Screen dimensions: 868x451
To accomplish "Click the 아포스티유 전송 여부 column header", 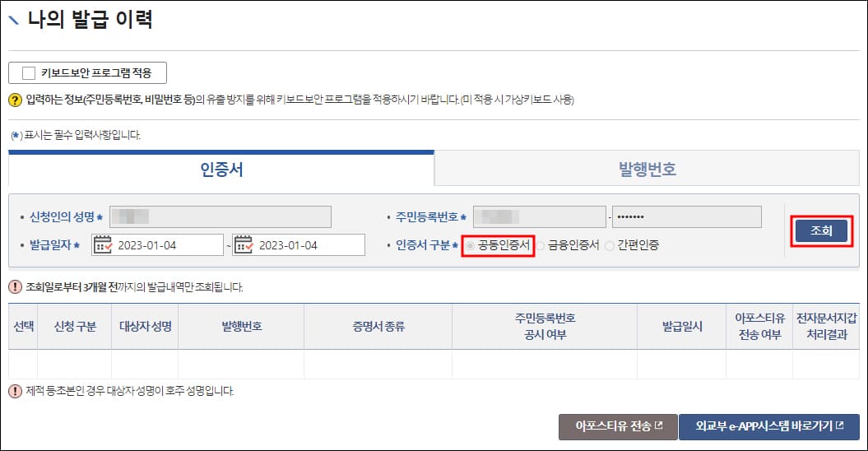I will click(759, 327).
